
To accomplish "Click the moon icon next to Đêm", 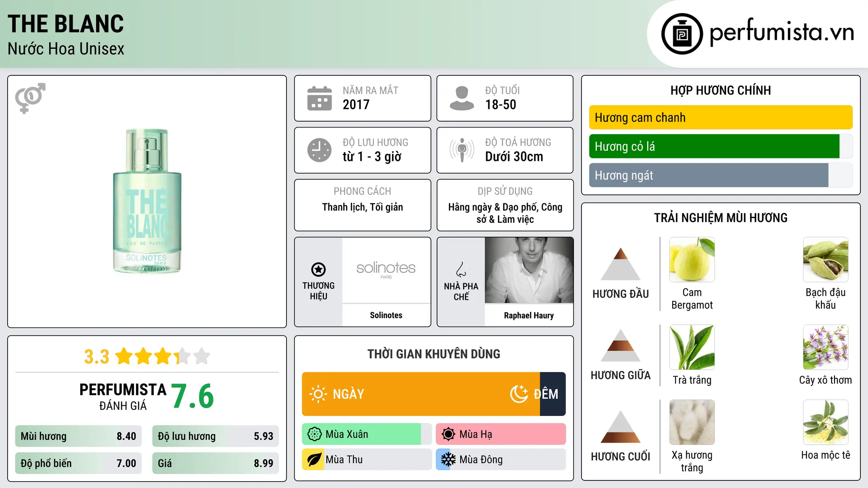I will coord(519,394).
